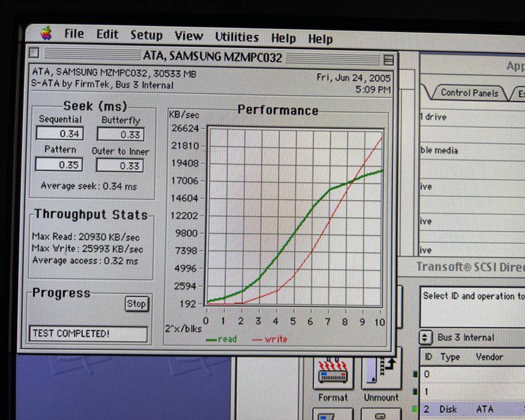Click the Max Write: 25993 KB/sec text
The width and height of the screenshot is (525, 420).
coord(87,248)
